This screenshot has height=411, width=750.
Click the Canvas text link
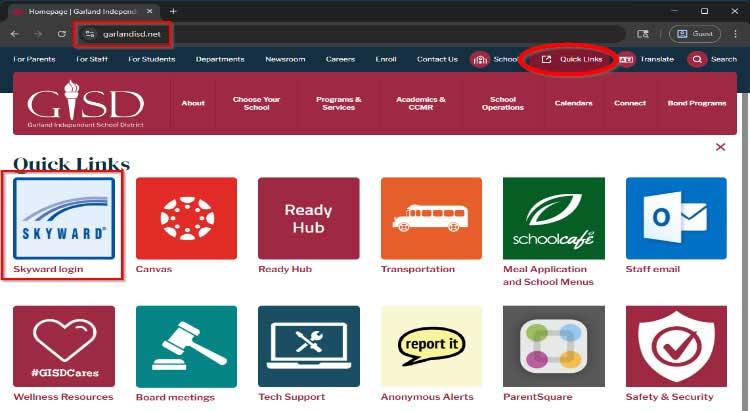click(154, 269)
